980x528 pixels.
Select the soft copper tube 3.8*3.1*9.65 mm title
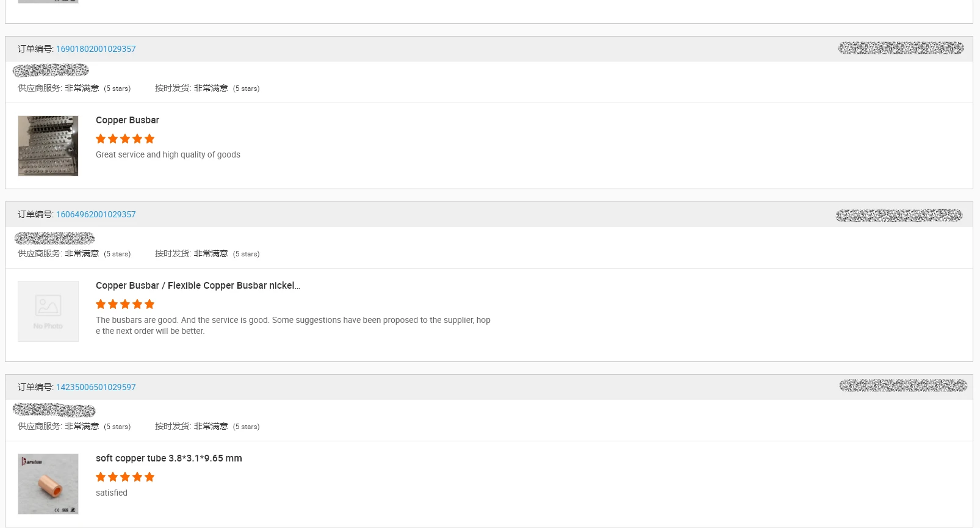(169, 458)
